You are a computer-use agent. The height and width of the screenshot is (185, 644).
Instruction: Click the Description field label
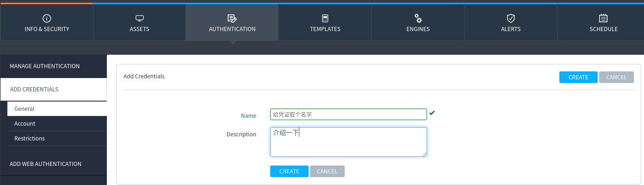coord(241,134)
